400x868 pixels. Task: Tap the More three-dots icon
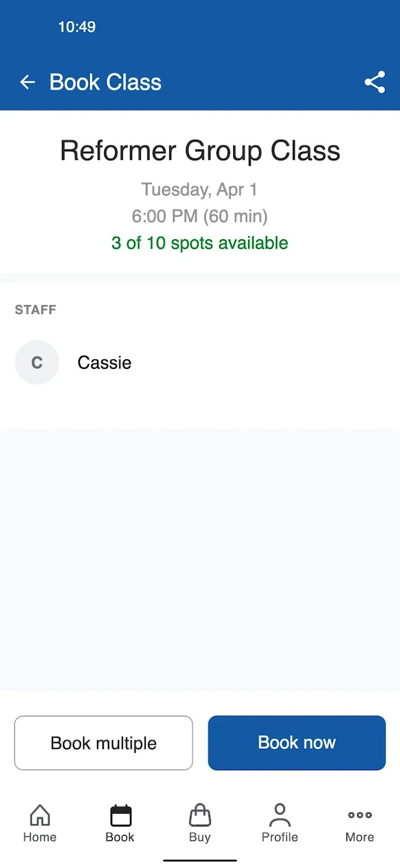(360, 815)
